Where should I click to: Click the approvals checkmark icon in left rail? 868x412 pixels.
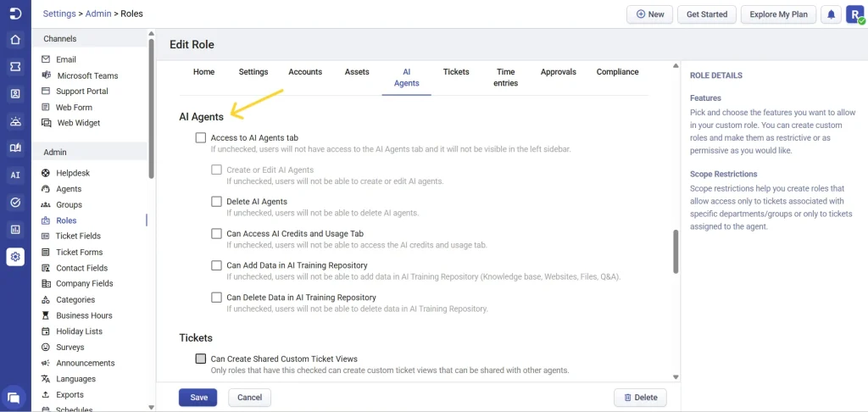(x=15, y=202)
